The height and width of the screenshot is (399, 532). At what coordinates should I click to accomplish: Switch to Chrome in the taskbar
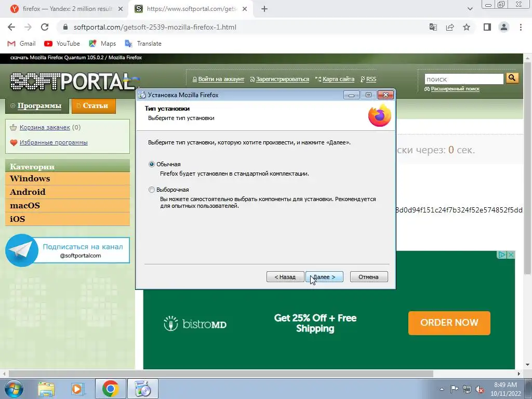coord(110,389)
